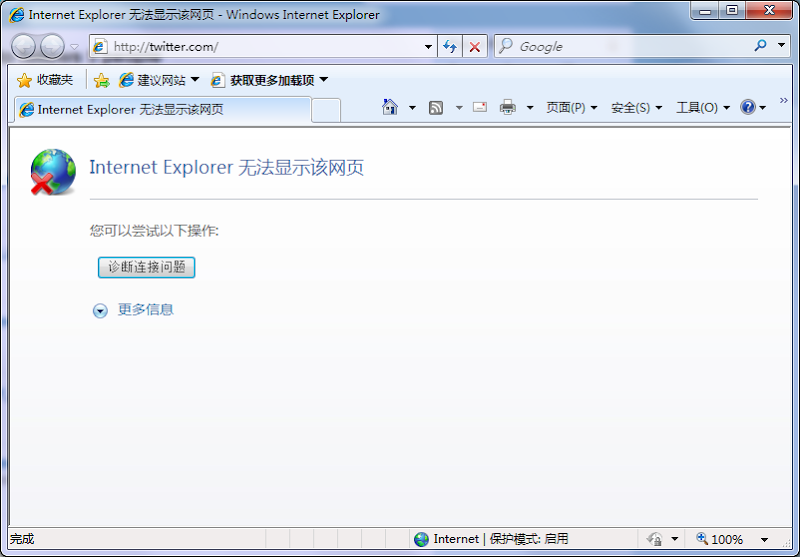Expand the zoom level dropdown arrow
Image resolution: width=800 pixels, height=557 pixels.
tap(764, 540)
